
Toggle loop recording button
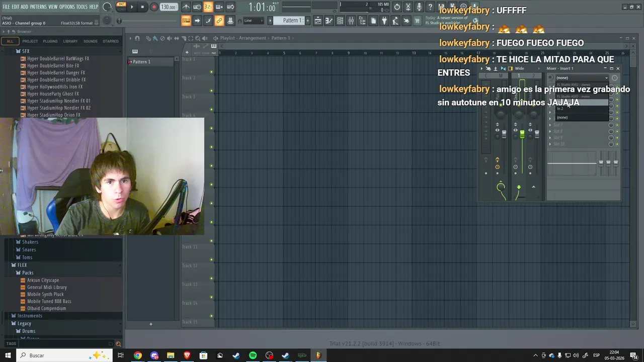pos(230,7)
